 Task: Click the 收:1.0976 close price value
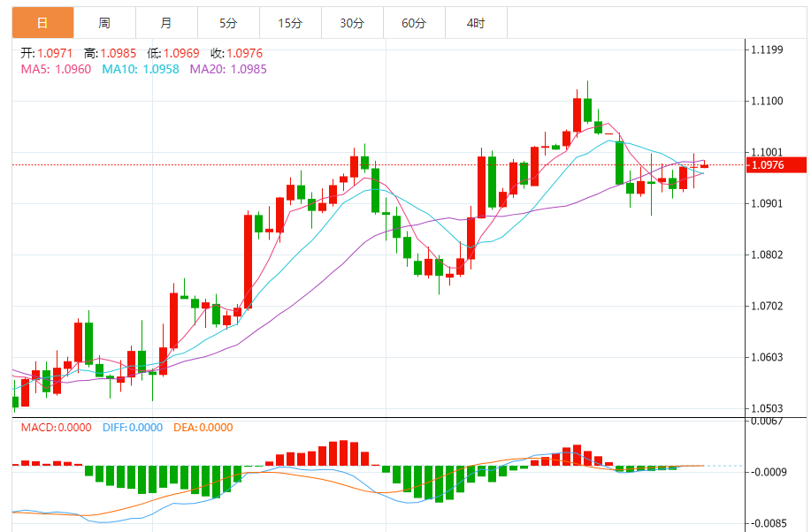point(237,53)
